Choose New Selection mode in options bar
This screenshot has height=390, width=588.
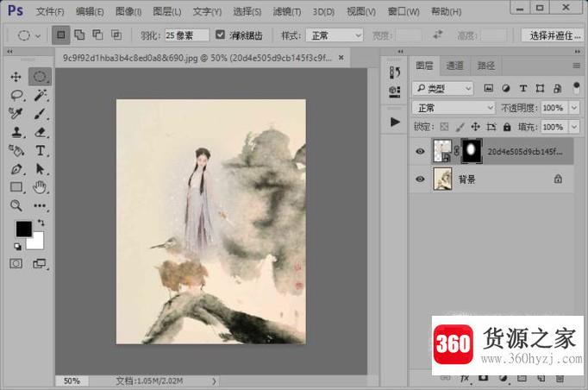[60, 35]
